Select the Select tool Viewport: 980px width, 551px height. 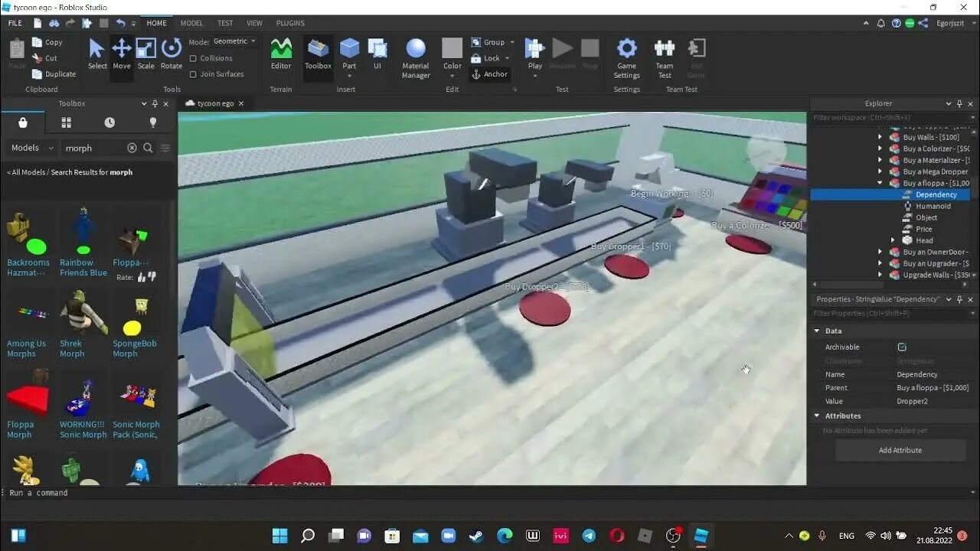click(x=97, y=54)
